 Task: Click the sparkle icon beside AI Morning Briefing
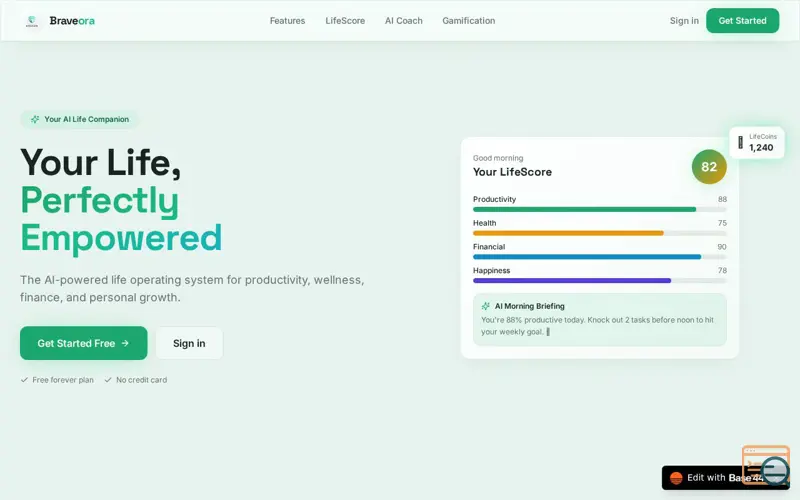pos(485,306)
